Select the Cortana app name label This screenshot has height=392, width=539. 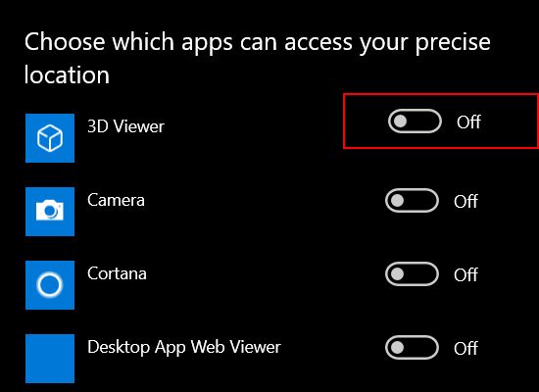click(117, 273)
